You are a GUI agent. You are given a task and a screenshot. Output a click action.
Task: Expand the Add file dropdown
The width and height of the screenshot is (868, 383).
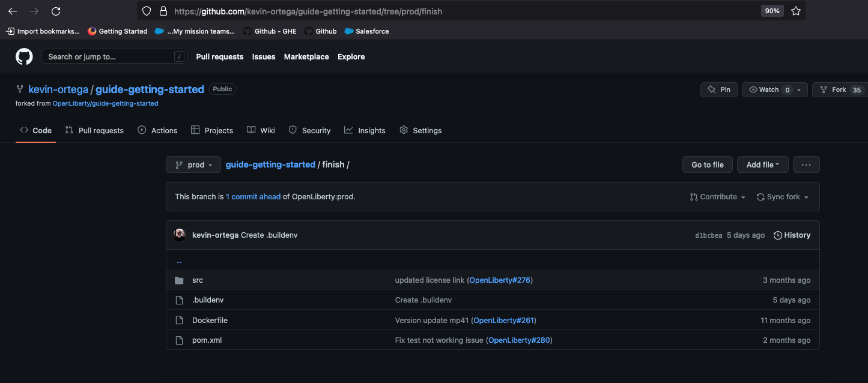(762, 164)
